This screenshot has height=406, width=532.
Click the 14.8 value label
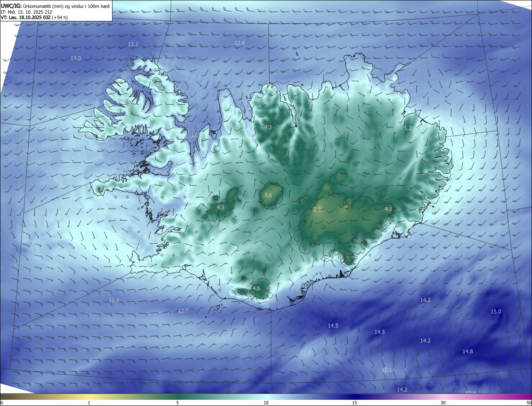pyautogui.click(x=468, y=352)
